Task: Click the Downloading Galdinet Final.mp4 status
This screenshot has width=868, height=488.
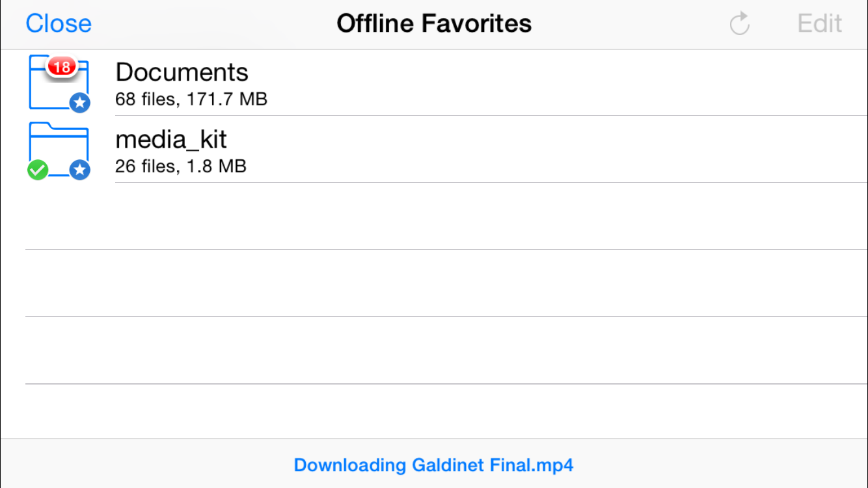Action: click(x=433, y=465)
